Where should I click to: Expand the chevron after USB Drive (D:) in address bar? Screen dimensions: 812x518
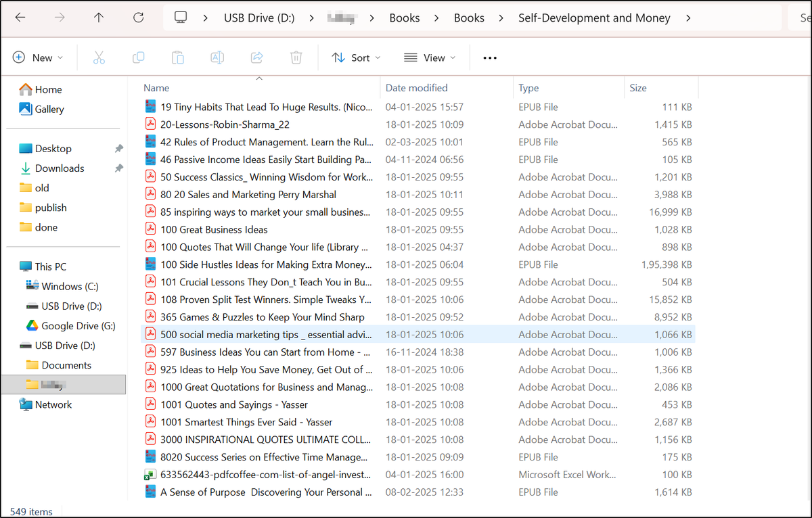(311, 18)
